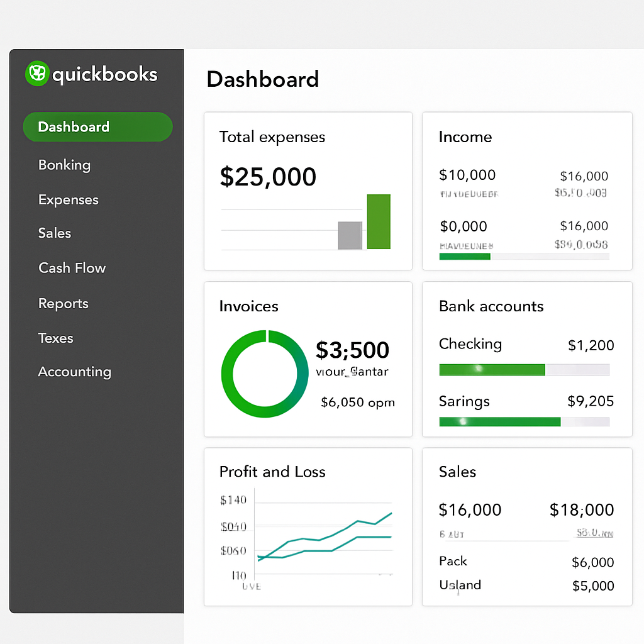Click the Checking account label

pyautogui.click(x=470, y=344)
